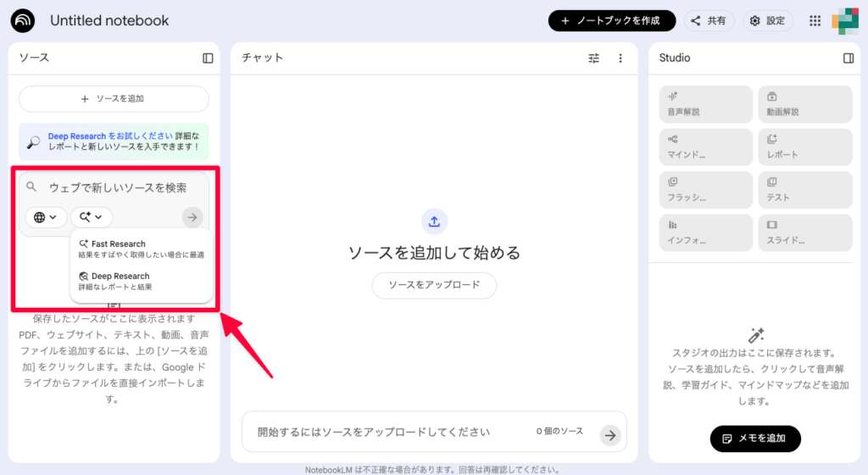Open chat configuration sliders icon

593,59
